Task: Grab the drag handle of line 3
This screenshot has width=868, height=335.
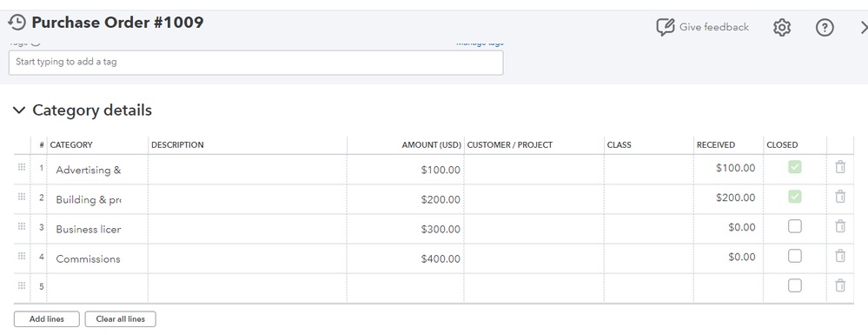Action: tap(22, 226)
